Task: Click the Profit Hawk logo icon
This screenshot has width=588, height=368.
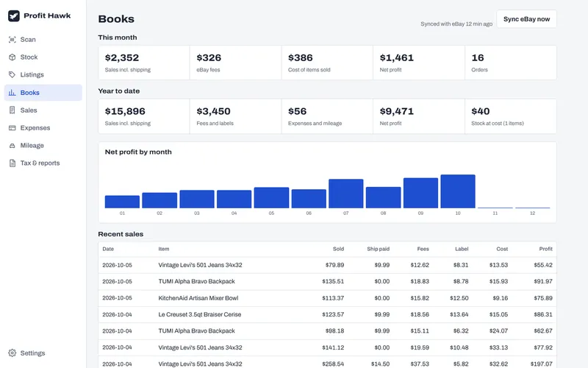Action: click(x=14, y=15)
